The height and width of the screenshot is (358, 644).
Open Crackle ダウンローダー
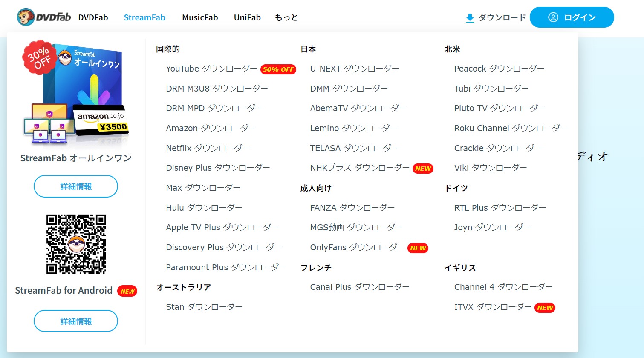click(x=498, y=148)
